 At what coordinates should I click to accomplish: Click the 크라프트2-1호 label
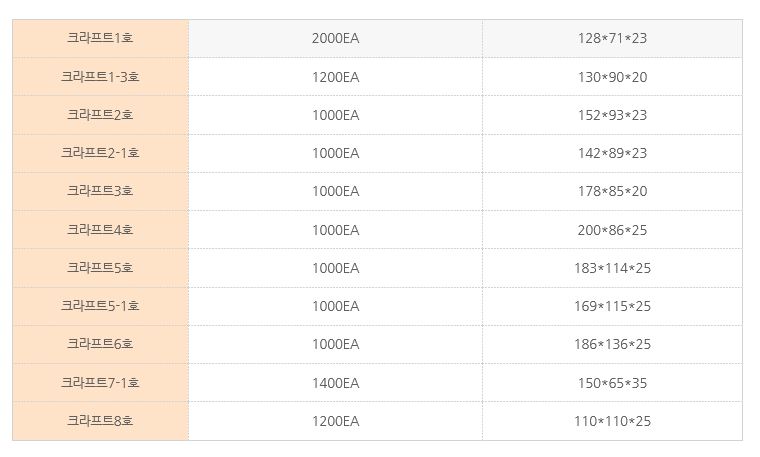pyautogui.click(x=100, y=153)
